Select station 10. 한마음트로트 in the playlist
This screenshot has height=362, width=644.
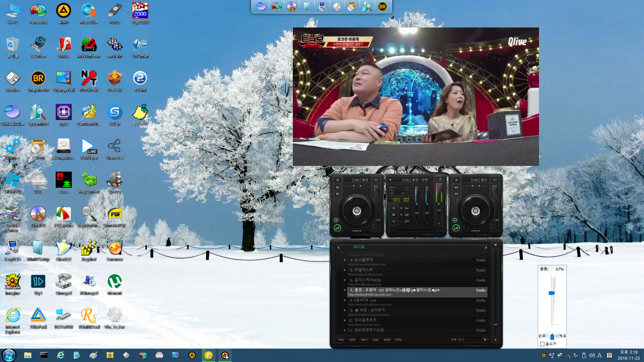pos(417,322)
